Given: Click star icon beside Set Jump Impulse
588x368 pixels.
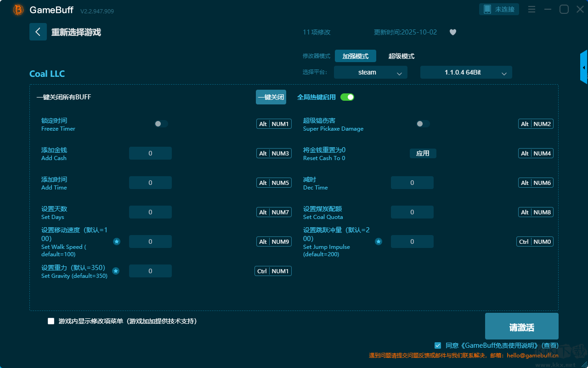Looking at the screenshot, I should pos(379,241).
